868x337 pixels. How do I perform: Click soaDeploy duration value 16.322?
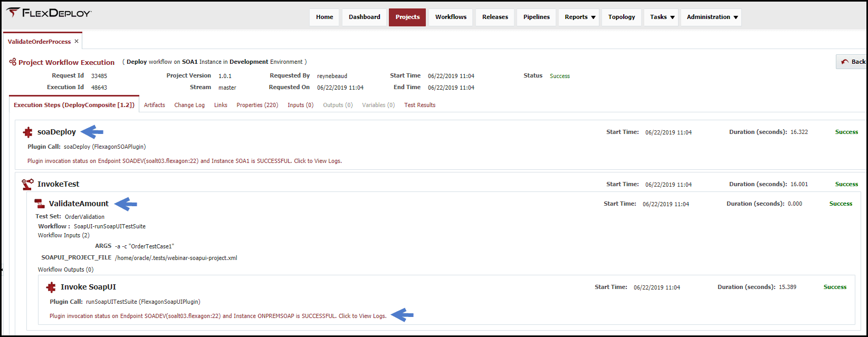tap(799, 132)
